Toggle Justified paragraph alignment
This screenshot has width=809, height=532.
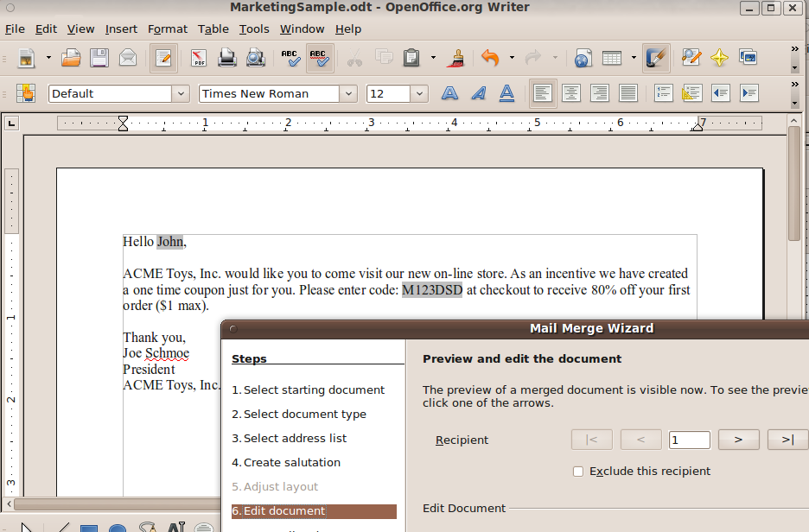(627, 94)
